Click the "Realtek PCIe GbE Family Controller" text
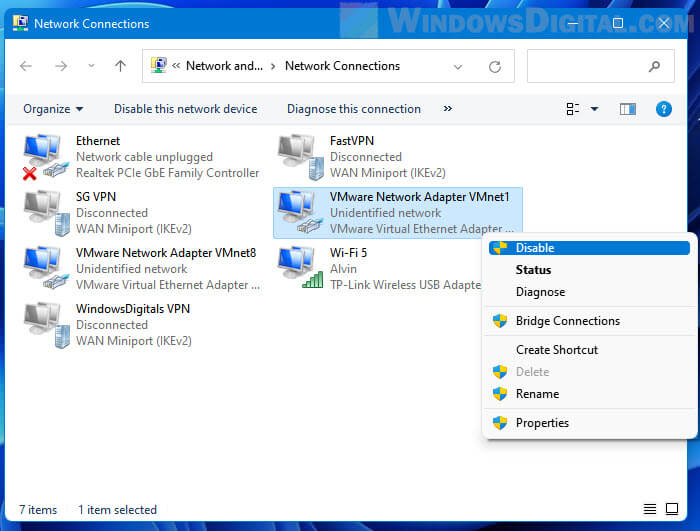Screen dimensions: 700x531 [x=167, y=173]
